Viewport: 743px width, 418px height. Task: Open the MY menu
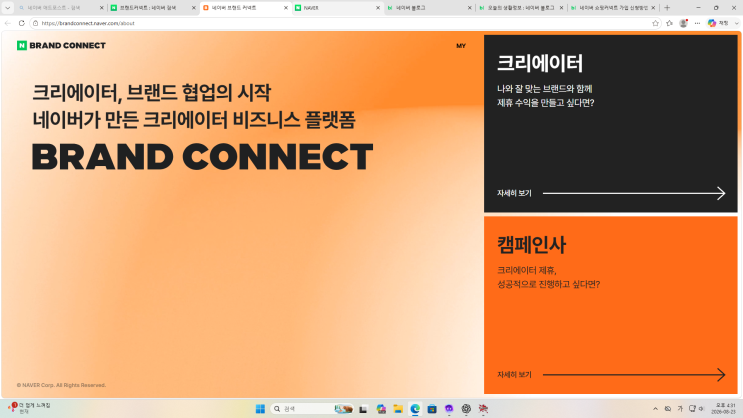[461, 46]
